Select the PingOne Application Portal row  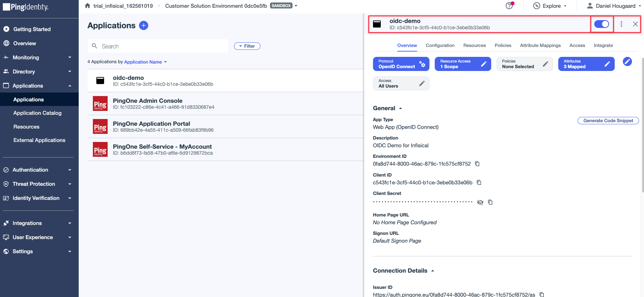coord(226,126)
